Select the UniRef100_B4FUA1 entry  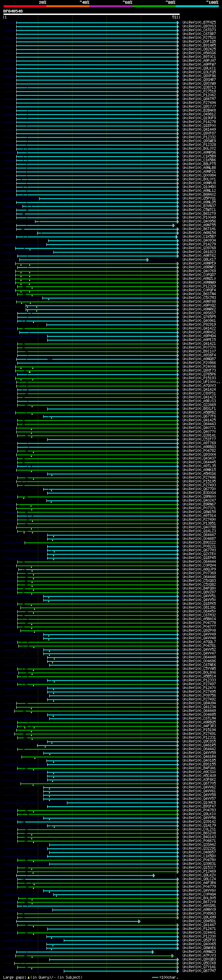pyautogui.click(x=199, y=768)
